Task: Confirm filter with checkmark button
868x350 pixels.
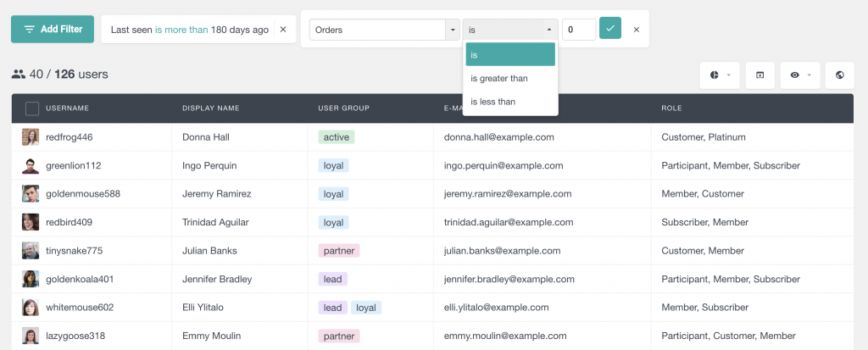Action: coord(610,28)
